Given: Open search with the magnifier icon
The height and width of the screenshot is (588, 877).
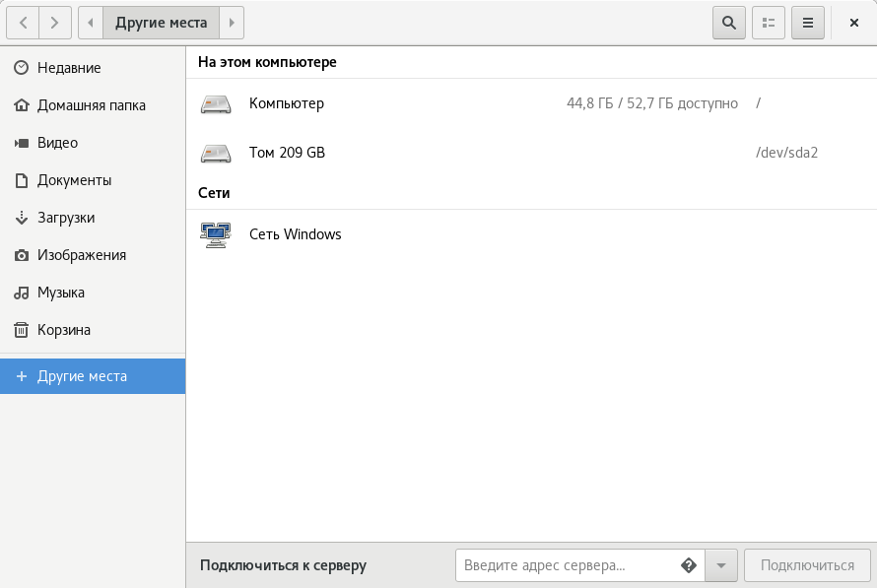Looking at the screenshot, I should [x=729, y=23].
